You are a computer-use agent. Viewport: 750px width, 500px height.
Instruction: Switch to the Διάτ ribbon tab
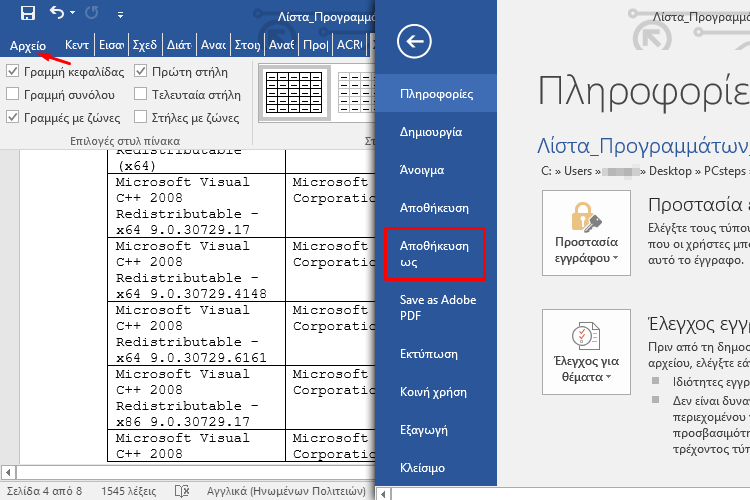pos(179,45)
